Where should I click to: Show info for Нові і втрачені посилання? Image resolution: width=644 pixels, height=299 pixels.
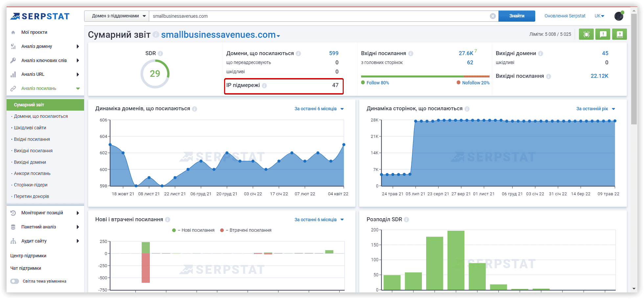click(168, 220)
